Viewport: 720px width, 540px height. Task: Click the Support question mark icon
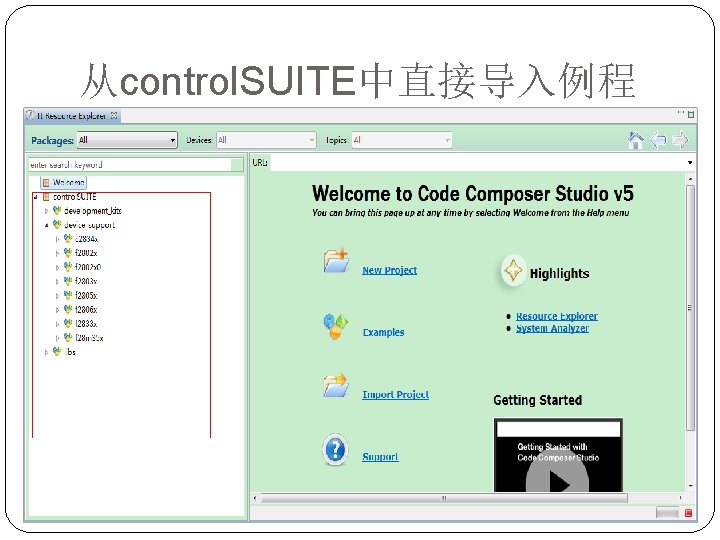335,449
